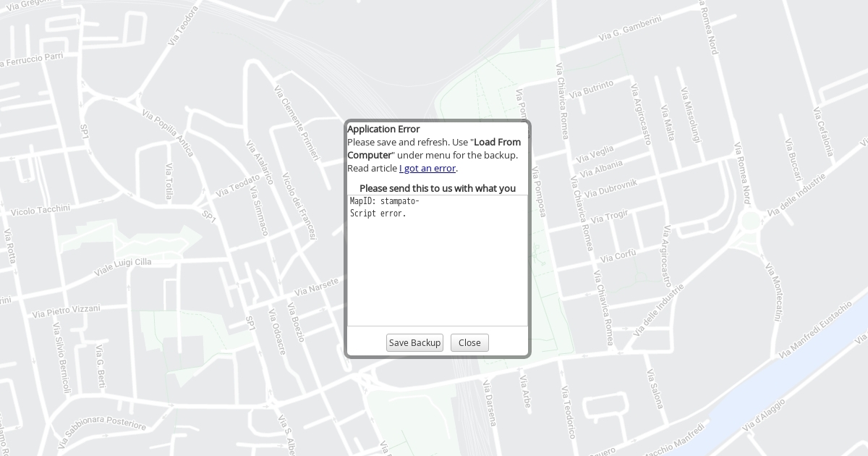The image size is (868, 456).
Task: Click the Save Backup button
Action: (414, 342)
